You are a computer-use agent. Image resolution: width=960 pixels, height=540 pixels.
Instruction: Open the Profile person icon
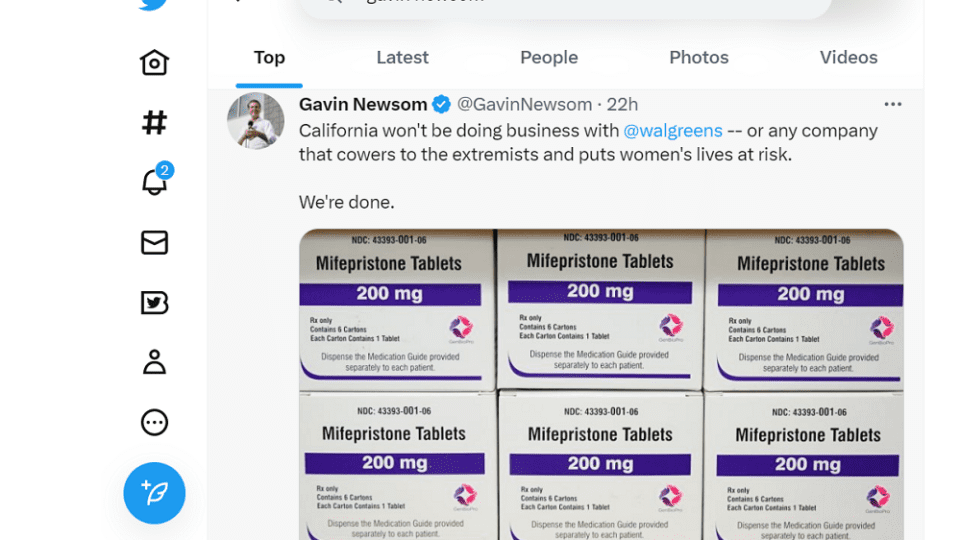[154, 362]
